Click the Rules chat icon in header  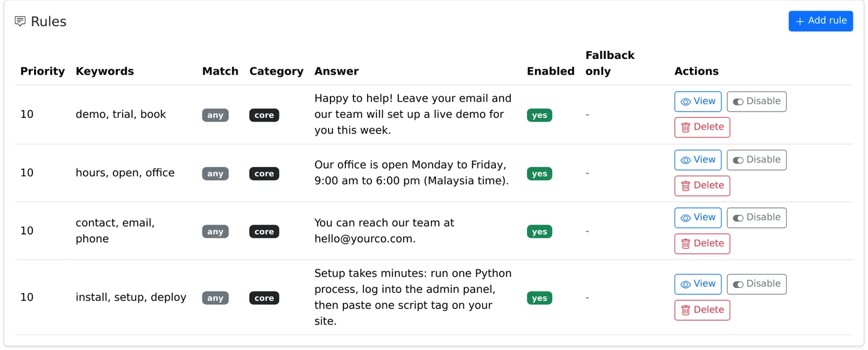20,22
